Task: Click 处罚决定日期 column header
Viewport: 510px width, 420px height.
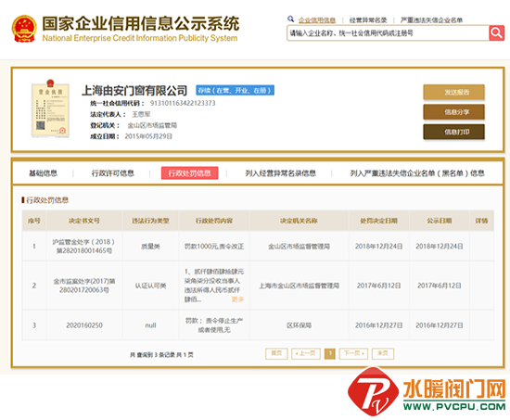Action: click(x=378, y=221)
